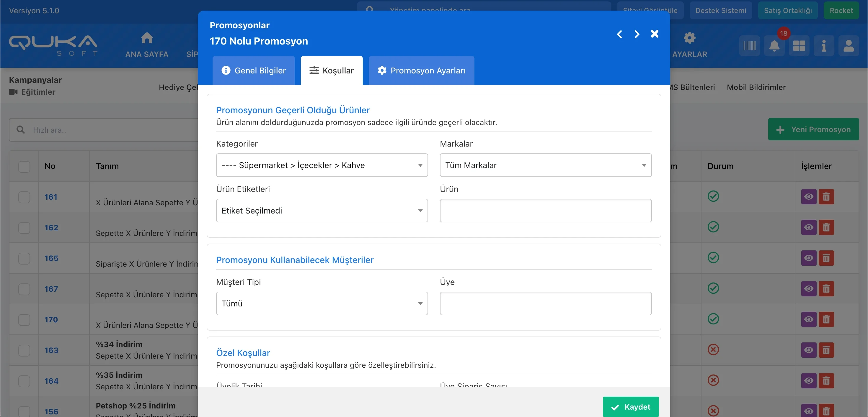Switch to Genel Bilgiler tab
This screenshot has height=417, width=868.
pyautogui.click(x=253, y=70)
